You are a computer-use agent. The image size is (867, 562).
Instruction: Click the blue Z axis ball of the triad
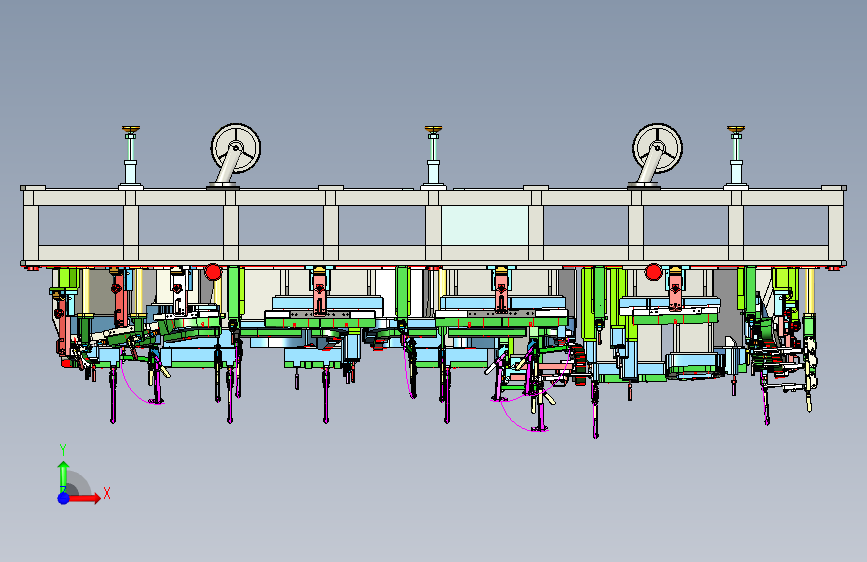pyautogui.click(x=64, y=498)
